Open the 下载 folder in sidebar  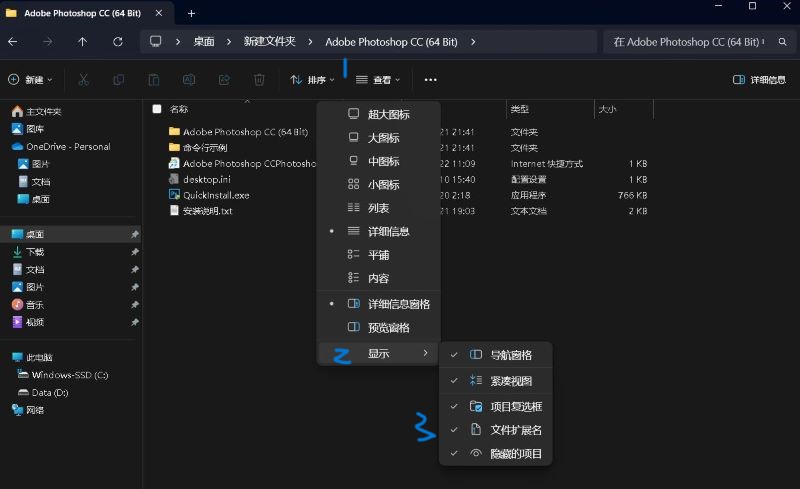[36, 252]
